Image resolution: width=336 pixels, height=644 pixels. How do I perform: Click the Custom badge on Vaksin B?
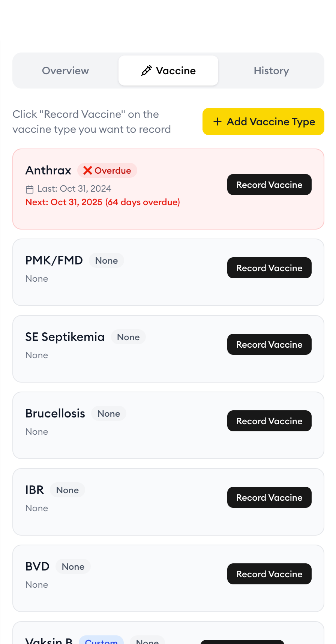pos(101,641)
